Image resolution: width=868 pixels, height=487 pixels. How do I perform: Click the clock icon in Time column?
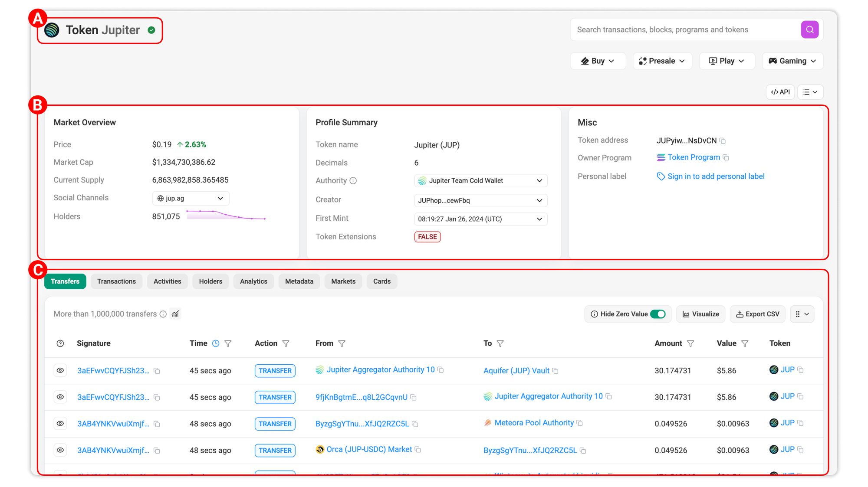216,343
